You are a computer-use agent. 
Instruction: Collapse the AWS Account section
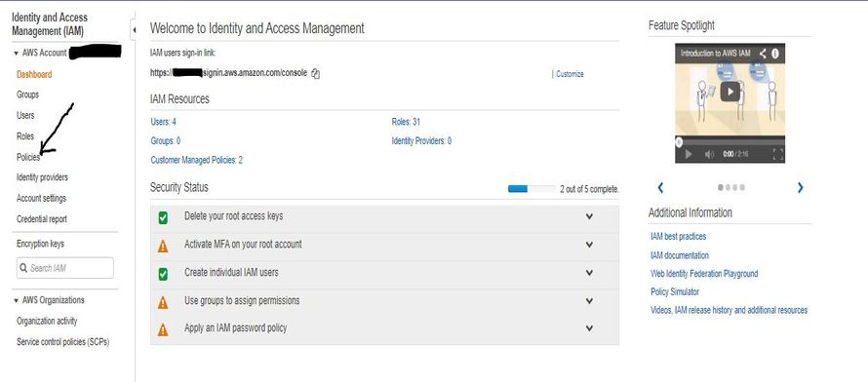[16, 54]
